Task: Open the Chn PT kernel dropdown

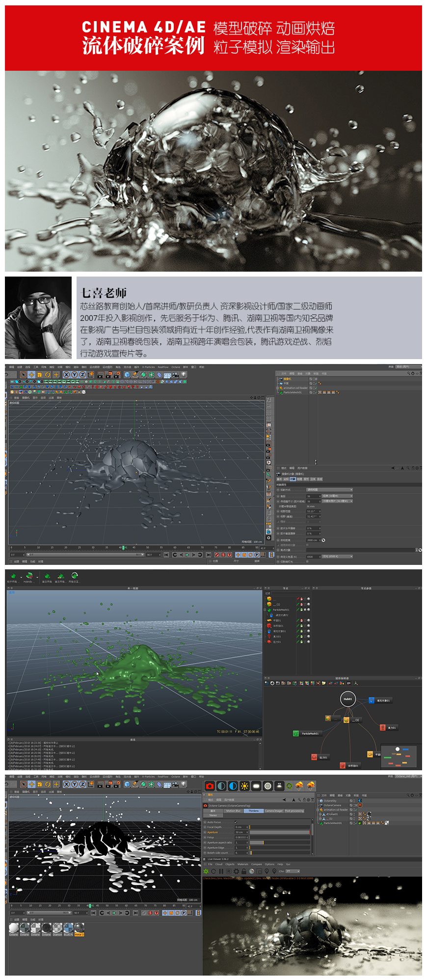Action: [x=293, y=871]
